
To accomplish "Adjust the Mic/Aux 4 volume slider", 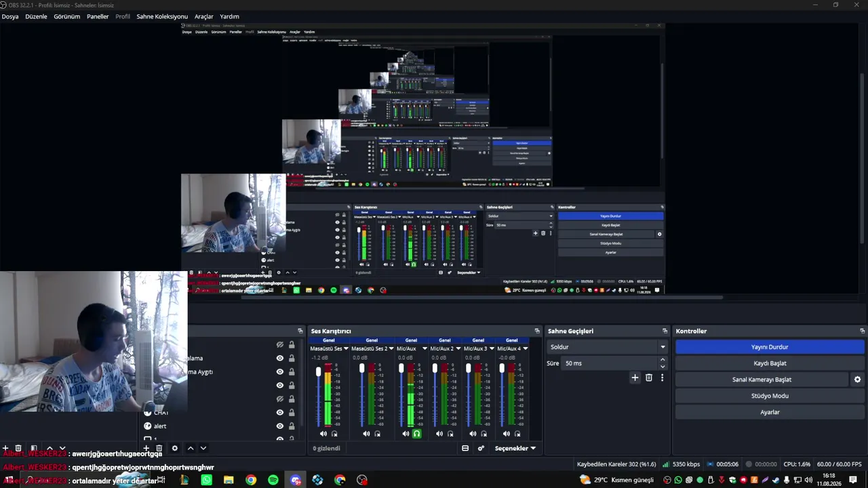I will click(502, 368).
